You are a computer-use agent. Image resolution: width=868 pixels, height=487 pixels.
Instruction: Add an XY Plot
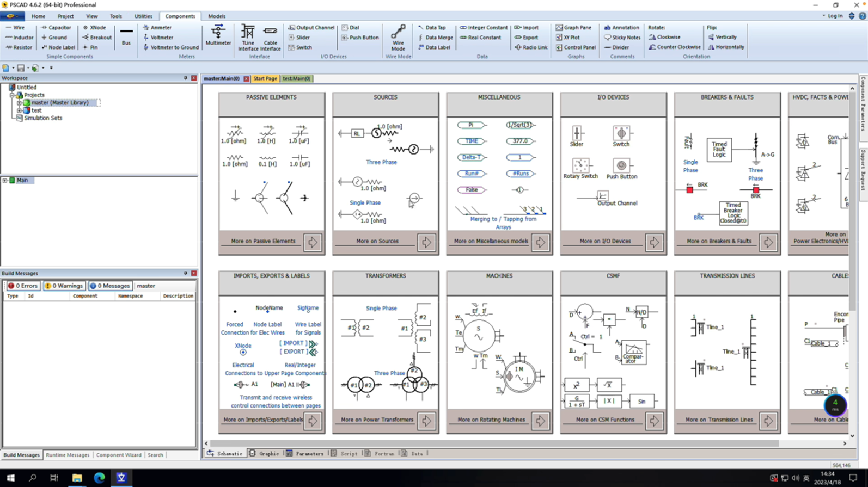pos(567,38)
